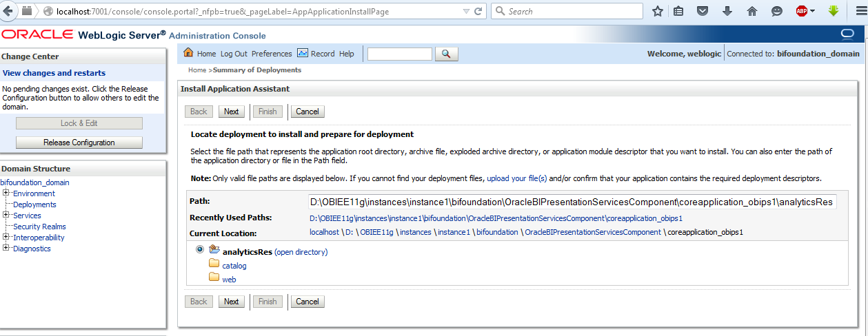Open Deployments in Domain Structure
Image resolution: width=868 pixels, height=336 pixels.
34,204
